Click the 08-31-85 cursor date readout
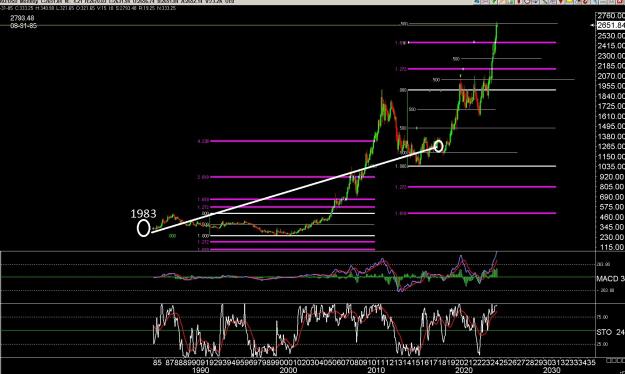625x374 pixels. click(x=23, y=26)
